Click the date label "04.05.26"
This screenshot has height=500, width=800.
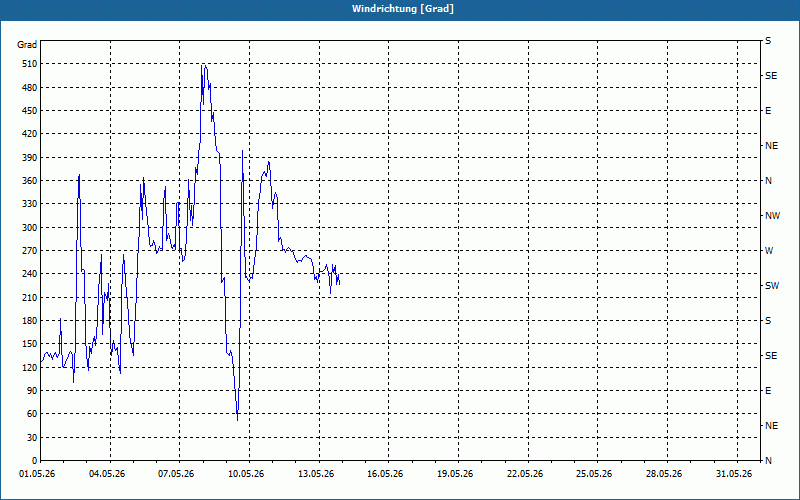[107, 474]
